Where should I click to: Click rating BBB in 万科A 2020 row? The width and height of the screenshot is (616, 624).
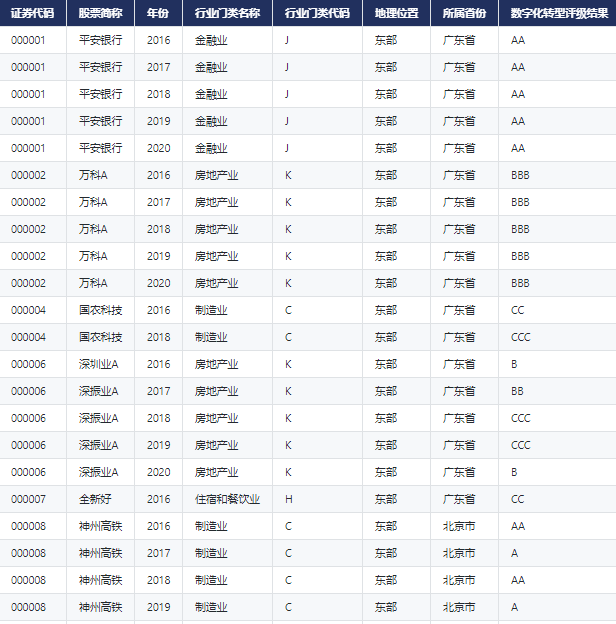pyautogui.click(x=520, y=283)
